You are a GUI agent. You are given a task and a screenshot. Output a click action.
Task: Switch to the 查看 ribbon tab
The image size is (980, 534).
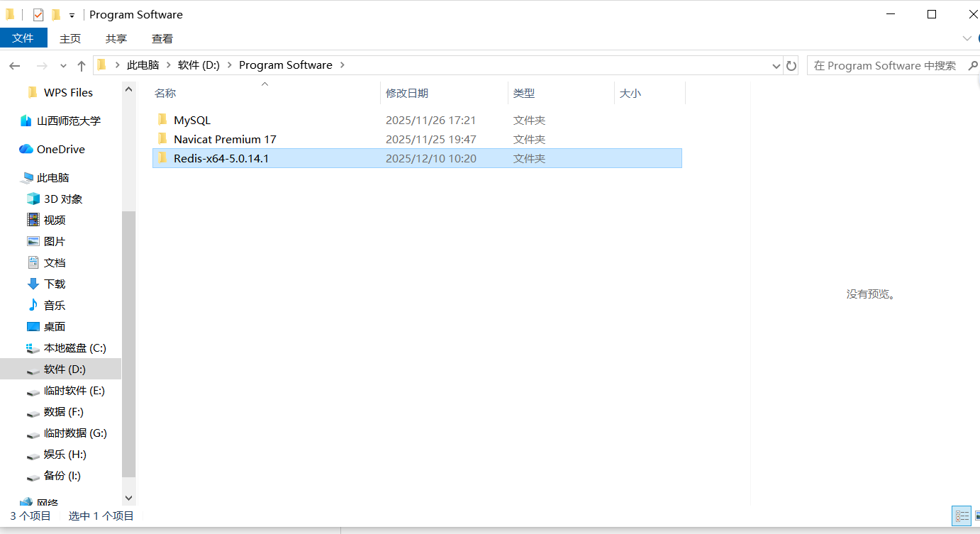(x=162, y=38)
